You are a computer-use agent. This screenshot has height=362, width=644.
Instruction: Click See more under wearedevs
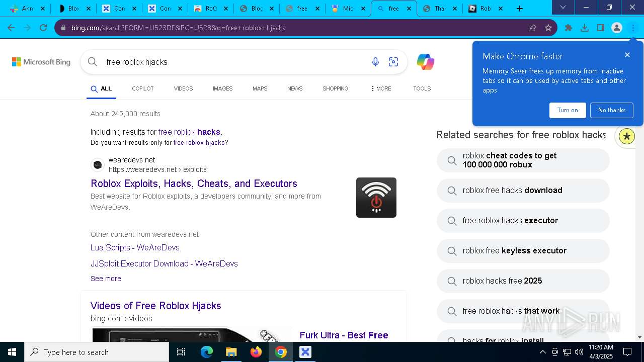coord(106,279)
